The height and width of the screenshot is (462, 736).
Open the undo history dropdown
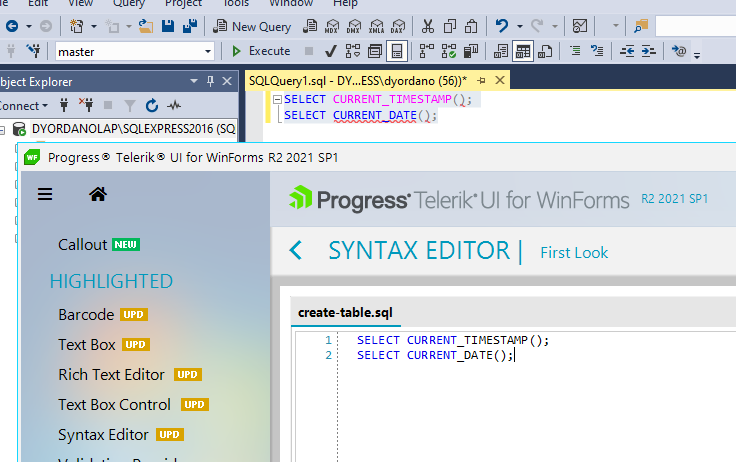[520, 26]
